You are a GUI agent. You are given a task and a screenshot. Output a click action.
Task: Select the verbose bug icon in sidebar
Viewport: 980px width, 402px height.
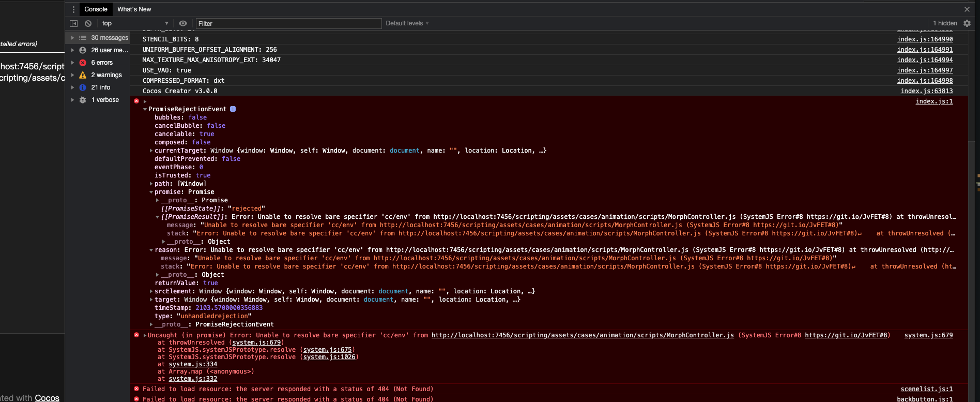(83, 100)
